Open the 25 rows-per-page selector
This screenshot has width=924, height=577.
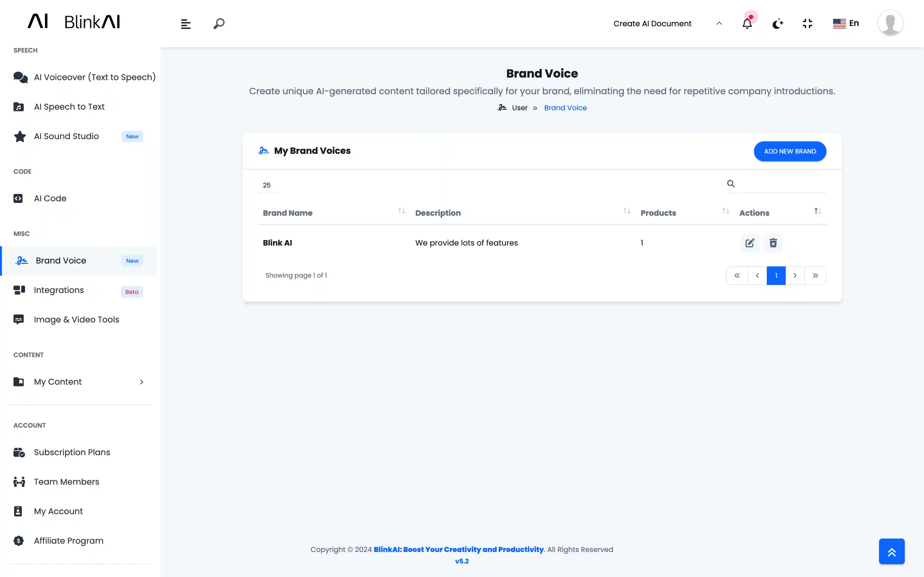[x=267, y=185]
